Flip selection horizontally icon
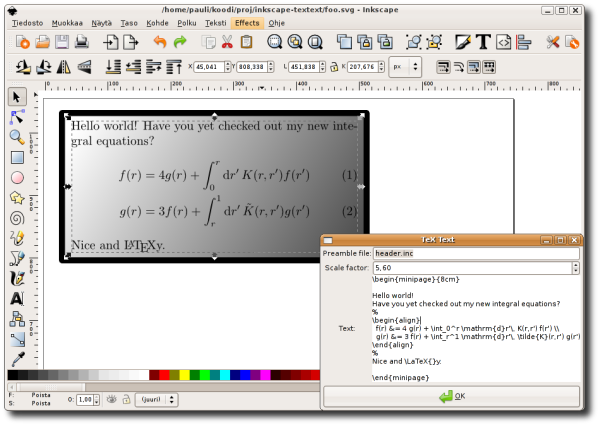600x426 pixels. [64, 67]
